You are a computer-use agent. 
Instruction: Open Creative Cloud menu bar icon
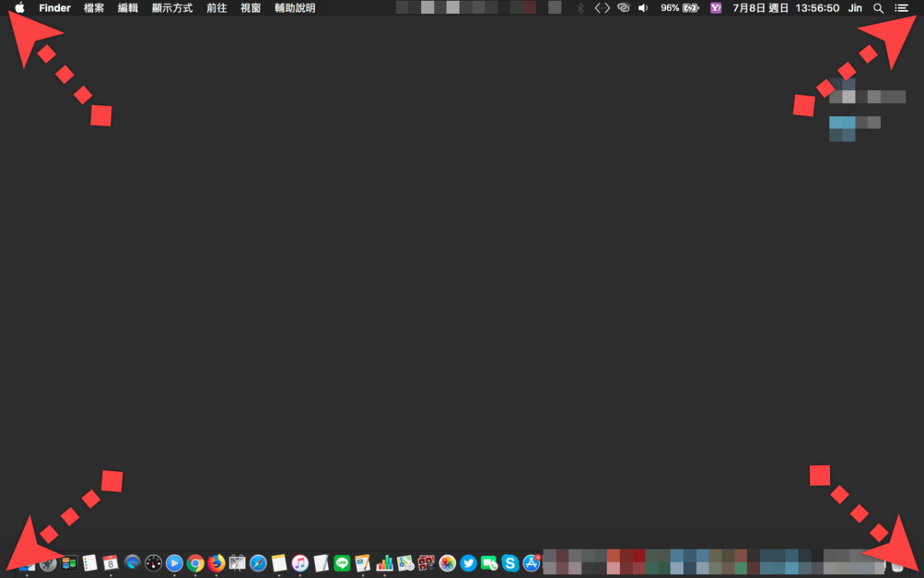pos(623,8)
